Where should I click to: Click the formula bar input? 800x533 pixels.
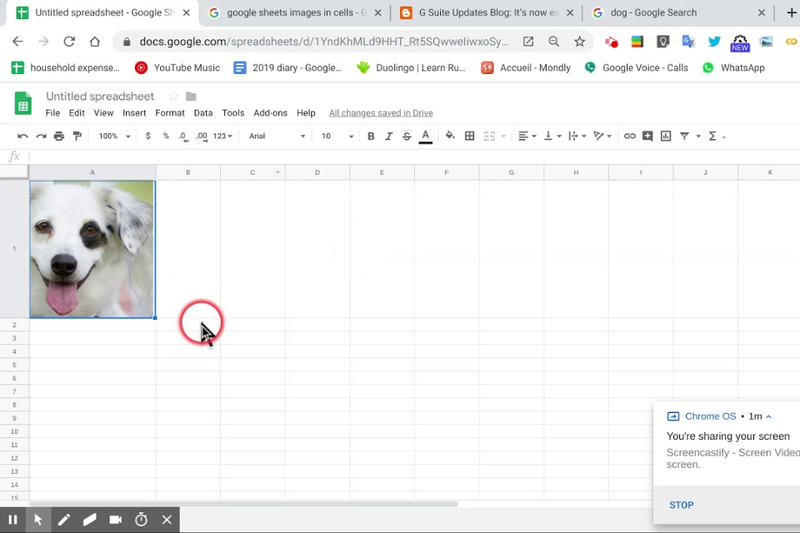coord(413,156)
